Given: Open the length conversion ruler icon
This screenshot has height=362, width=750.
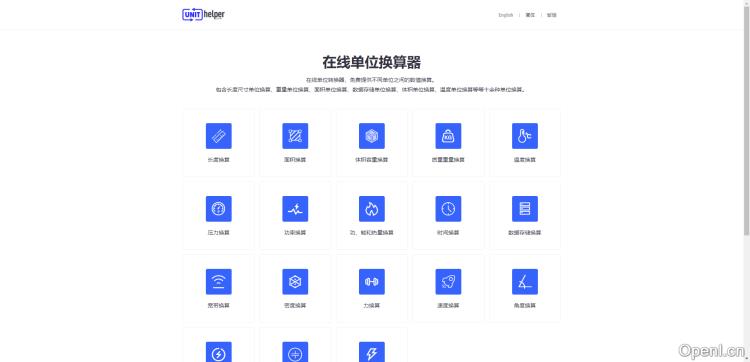Looking at the screenshot, I should 219,136.
